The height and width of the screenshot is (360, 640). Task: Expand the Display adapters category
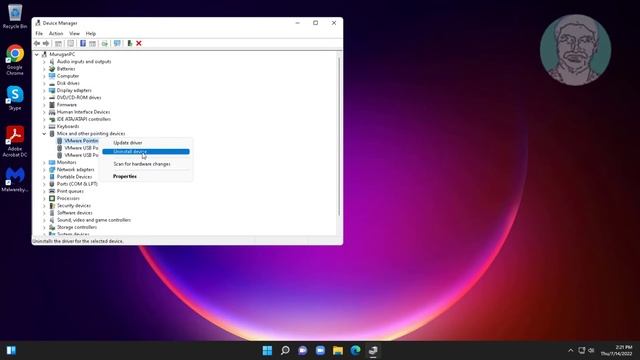click(44, 90)
